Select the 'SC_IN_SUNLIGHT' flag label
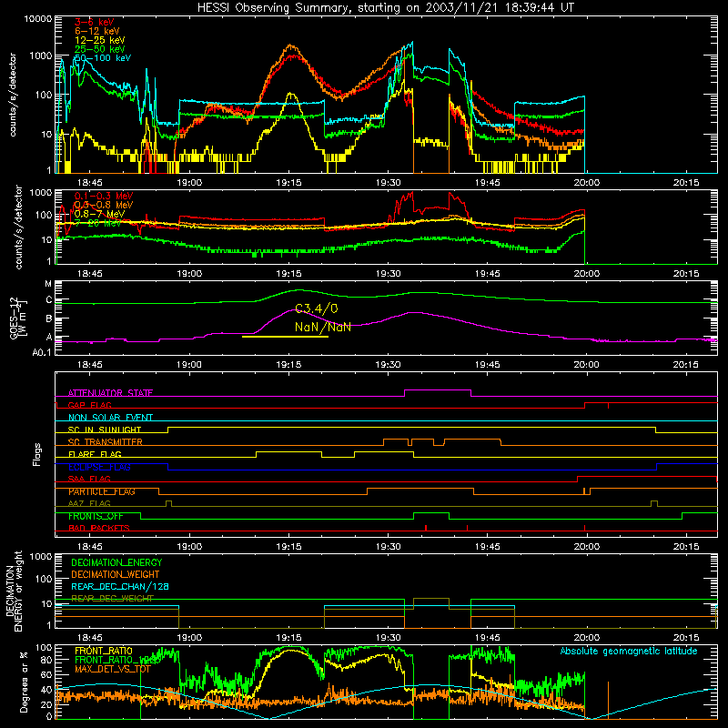 click(x=105, y=430)
